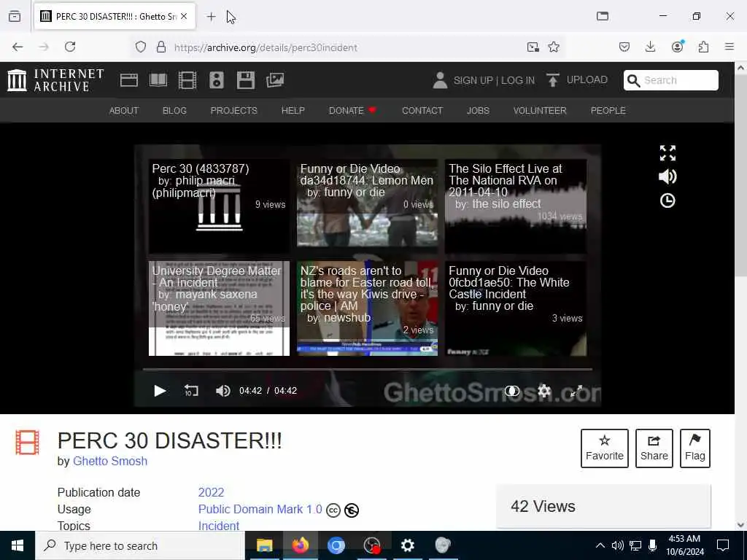Open the Internet Archive home logo

coord(55,80)
